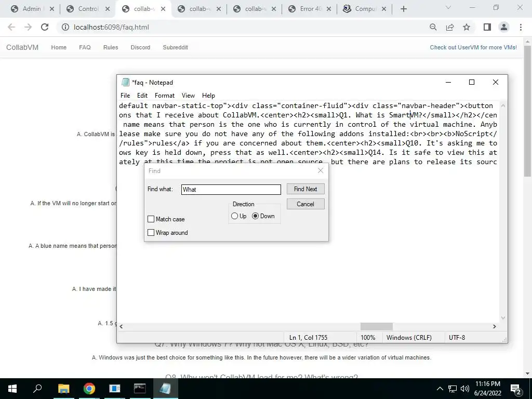Viewport: 532px width, 399px height.
Task: Click the CollabVM brand link
Action: pyautogui.click(x=22, y=47)
